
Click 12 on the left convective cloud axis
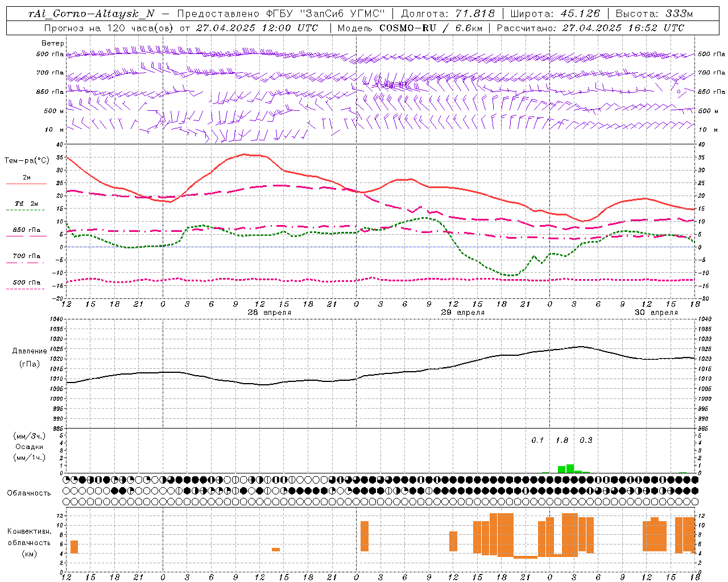point(60,516)
